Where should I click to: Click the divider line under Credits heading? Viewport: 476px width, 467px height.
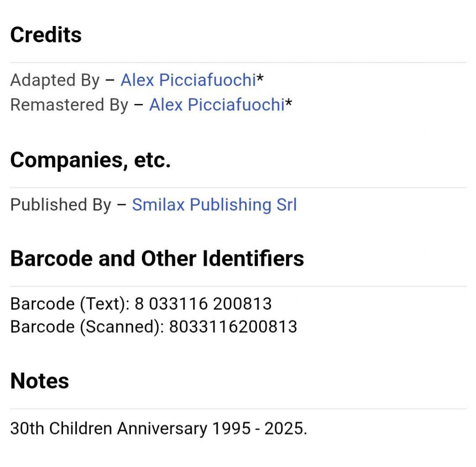(238, 62)
